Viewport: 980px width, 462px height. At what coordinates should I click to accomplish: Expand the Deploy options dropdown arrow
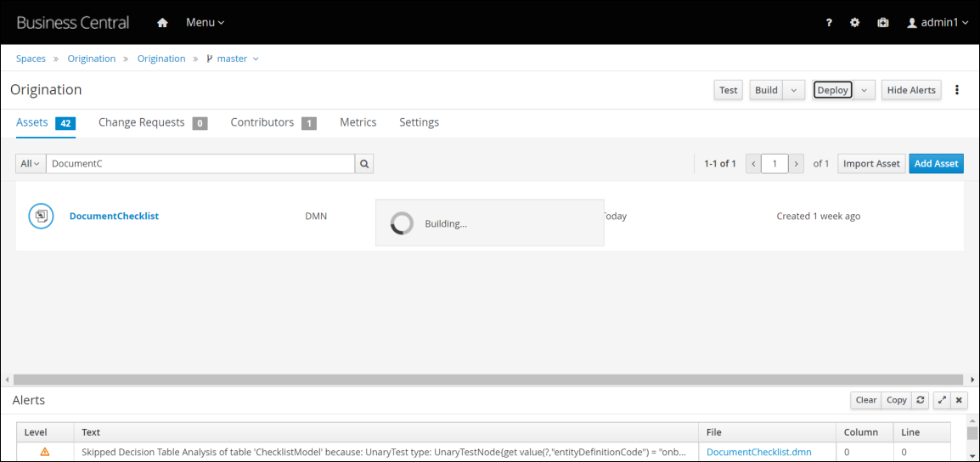[x=864, y=90]
